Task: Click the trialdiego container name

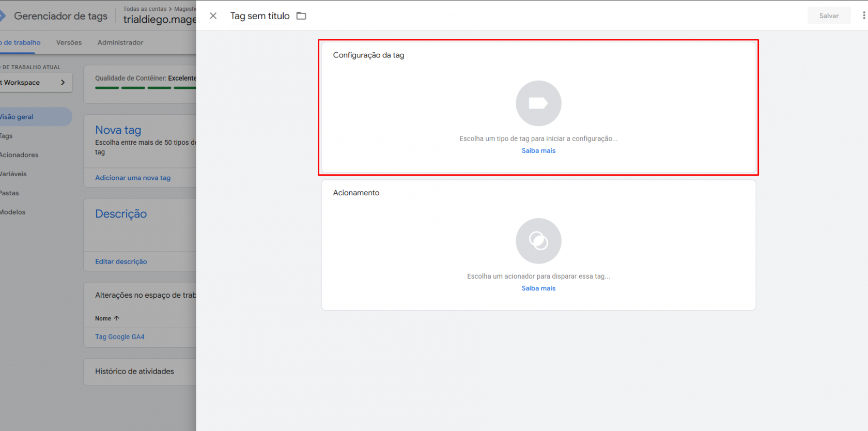Action: tap(160, 20)
